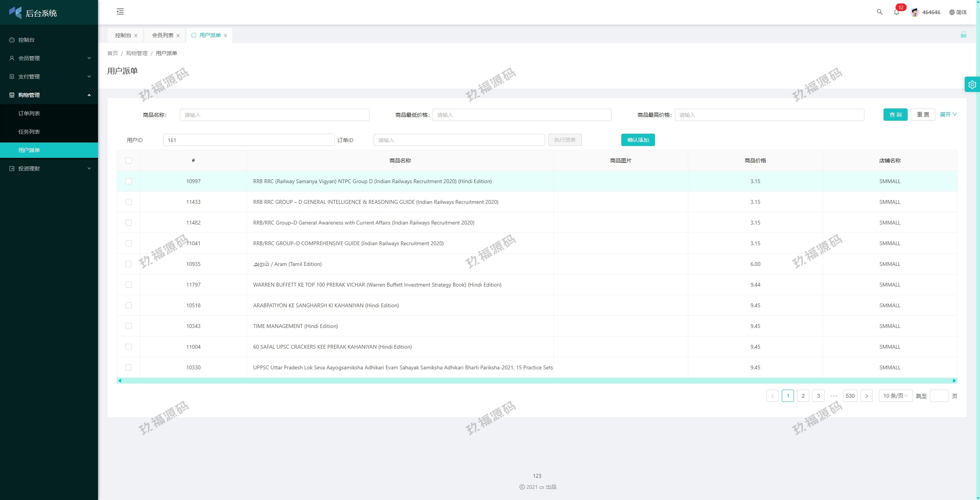Click the green lock icon

(963, 35)
